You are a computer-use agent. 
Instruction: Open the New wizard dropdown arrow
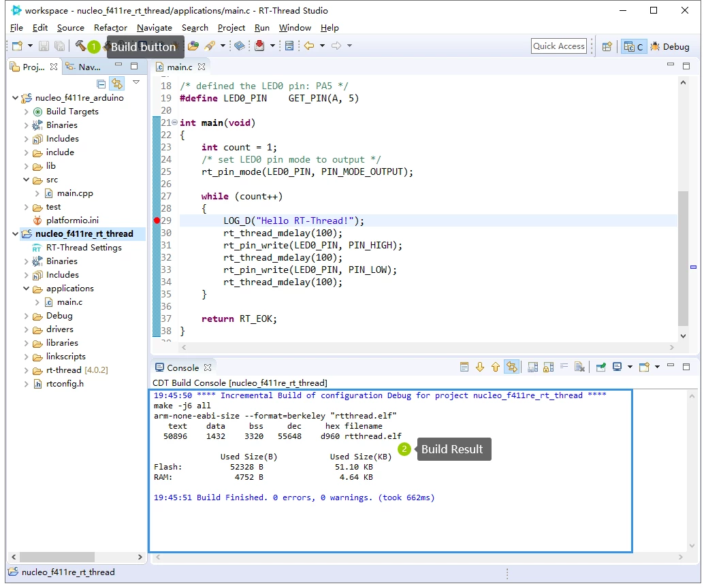pos(30,46)
